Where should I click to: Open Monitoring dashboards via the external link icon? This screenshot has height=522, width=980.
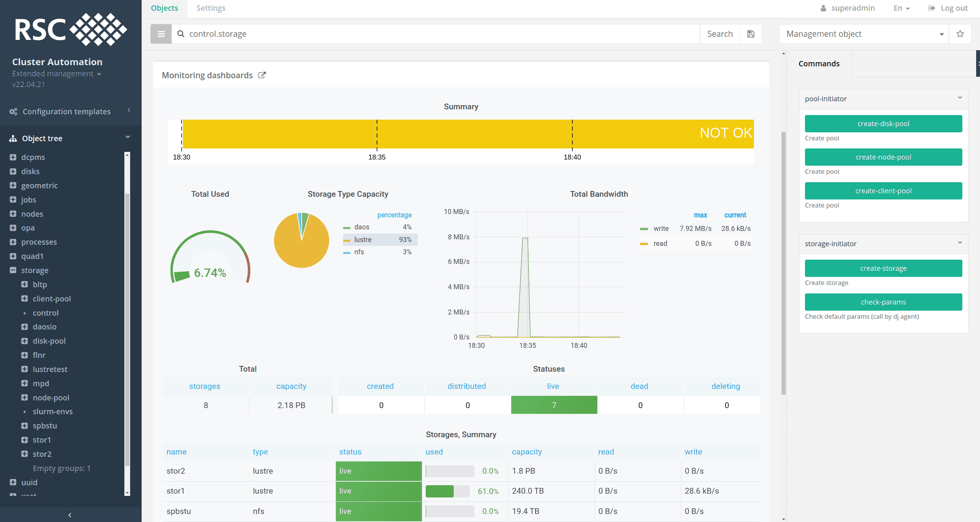click(x=262, y=74)
